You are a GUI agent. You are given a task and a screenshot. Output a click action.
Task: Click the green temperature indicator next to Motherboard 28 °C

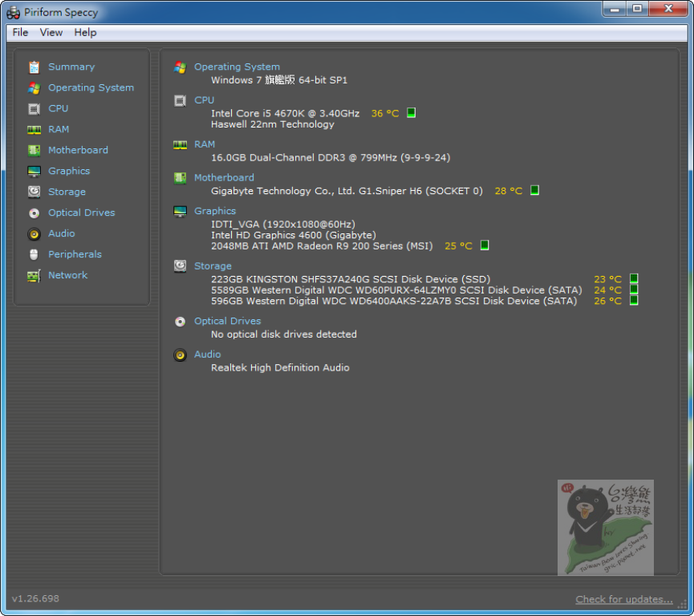[534, 190]
